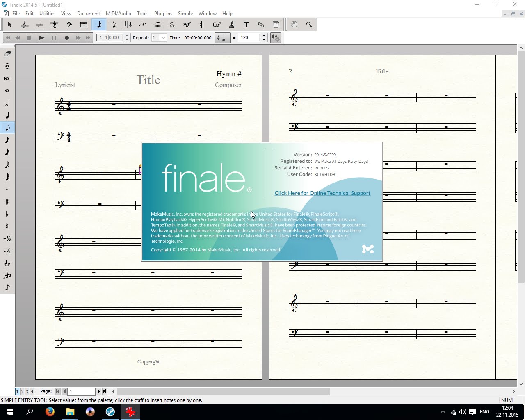This screenshot has height=420, width=525.
Task: Select the Measure tool
Action: [84, 25]
